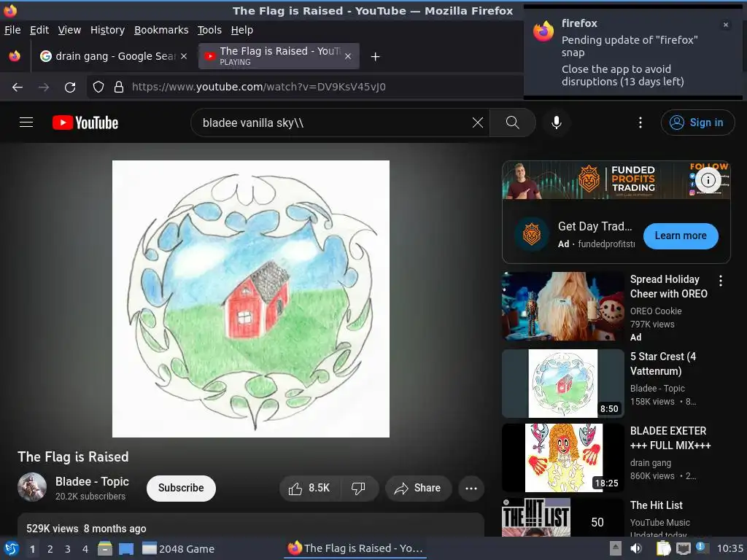
Task: Play 5 Star Crest video thumbnail
Action: click(562, 384)
